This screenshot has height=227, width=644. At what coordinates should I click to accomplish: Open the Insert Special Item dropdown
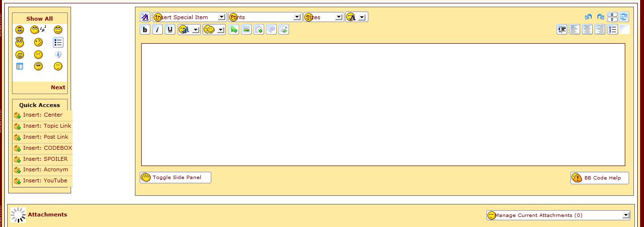pyautogui.click(x=190, y=17)
